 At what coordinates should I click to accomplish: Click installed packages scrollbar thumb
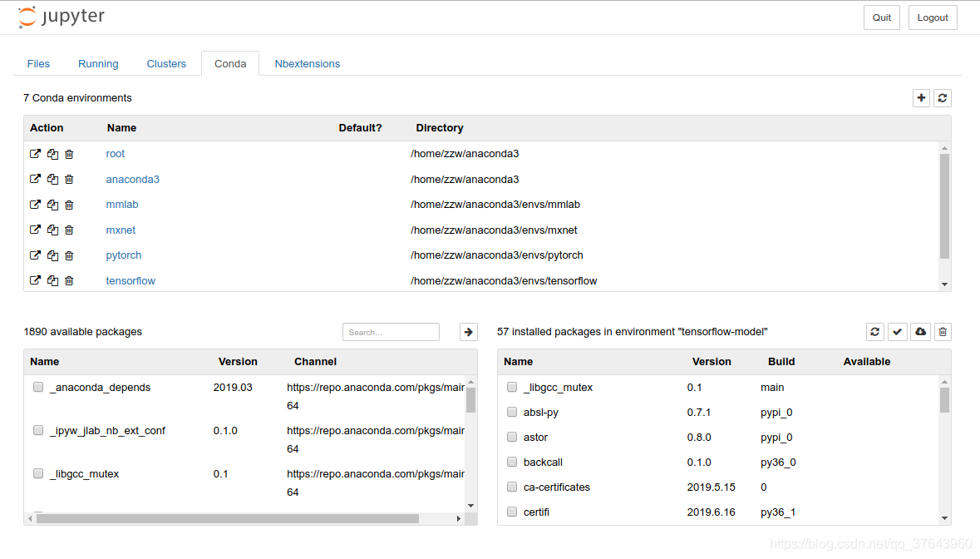(x=944, y=400)
